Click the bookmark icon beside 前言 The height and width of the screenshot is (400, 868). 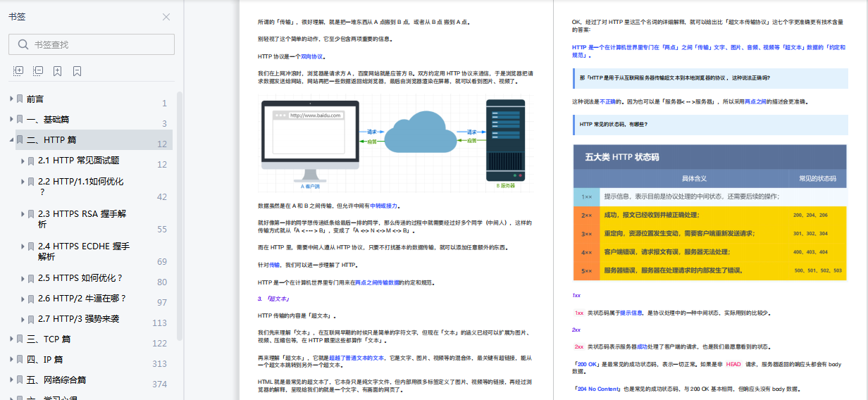coord(20,99)
